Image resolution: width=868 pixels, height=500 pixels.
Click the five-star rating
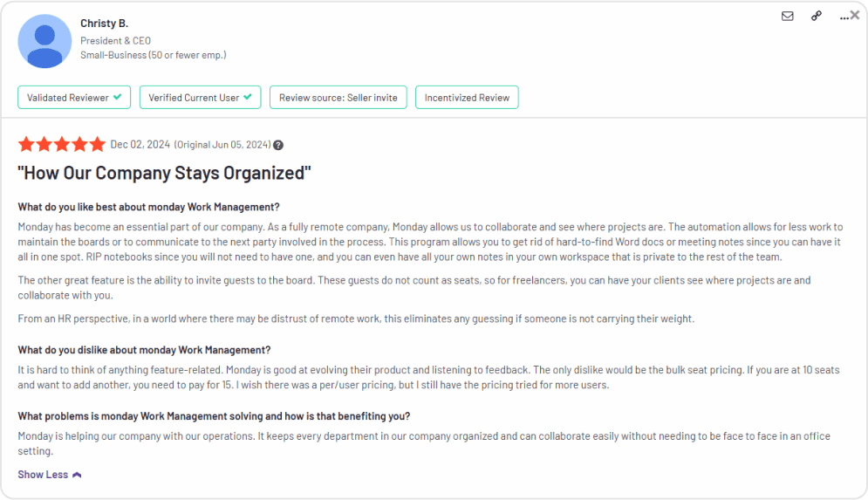tap(61, 145)
